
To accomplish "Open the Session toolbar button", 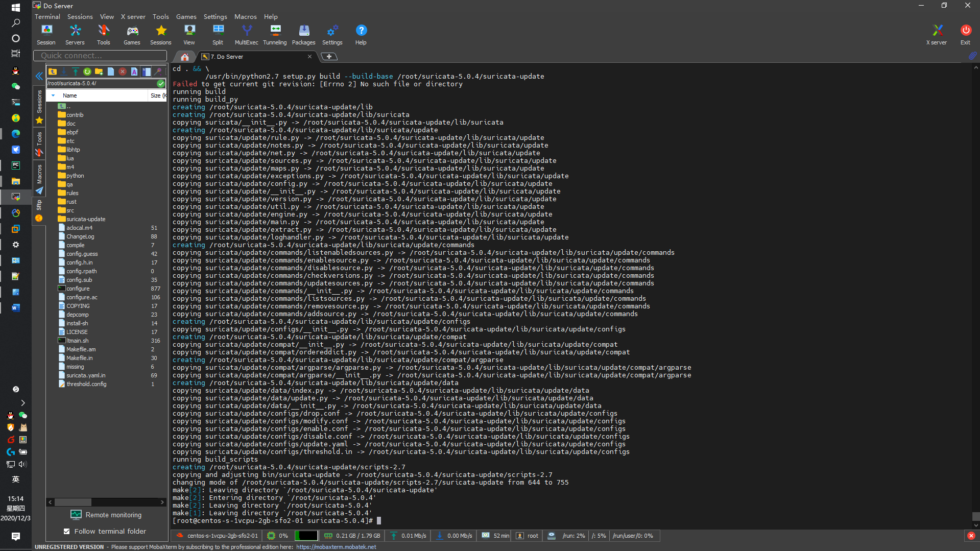I will pyautogui.click(x=46, y=35).
